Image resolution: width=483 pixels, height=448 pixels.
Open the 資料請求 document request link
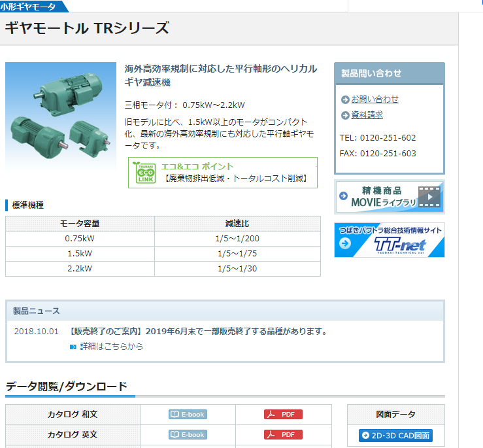coord(367,115)
